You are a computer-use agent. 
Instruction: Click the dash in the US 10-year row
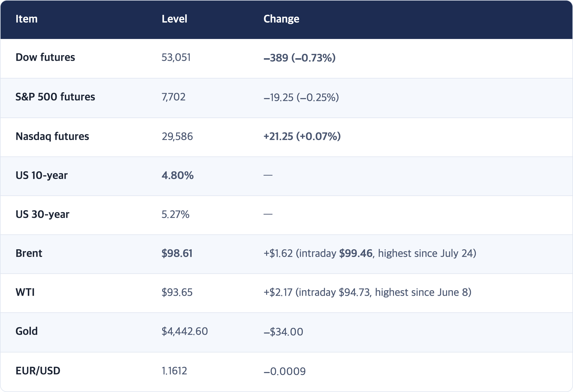(268, 175)
